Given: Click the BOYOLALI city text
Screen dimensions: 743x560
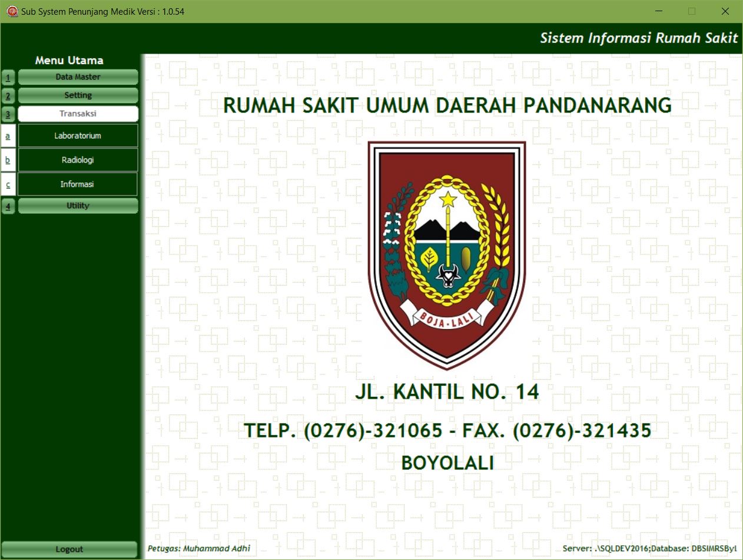Looking at the screenshot, I should tap(447, 463).
